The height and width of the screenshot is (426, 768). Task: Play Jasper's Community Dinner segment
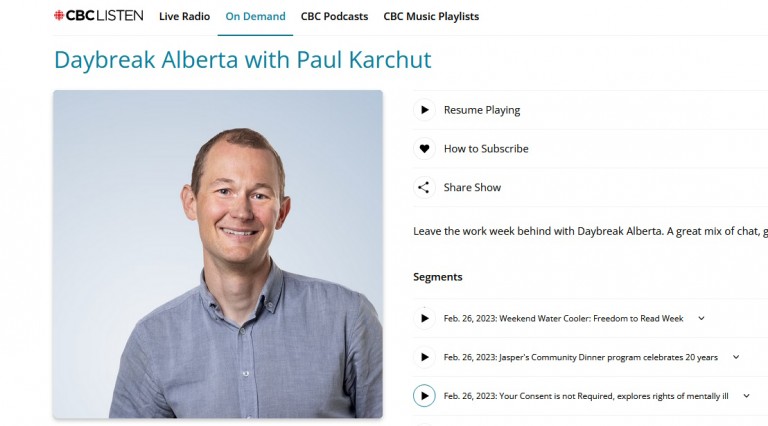tap(424, 357)
